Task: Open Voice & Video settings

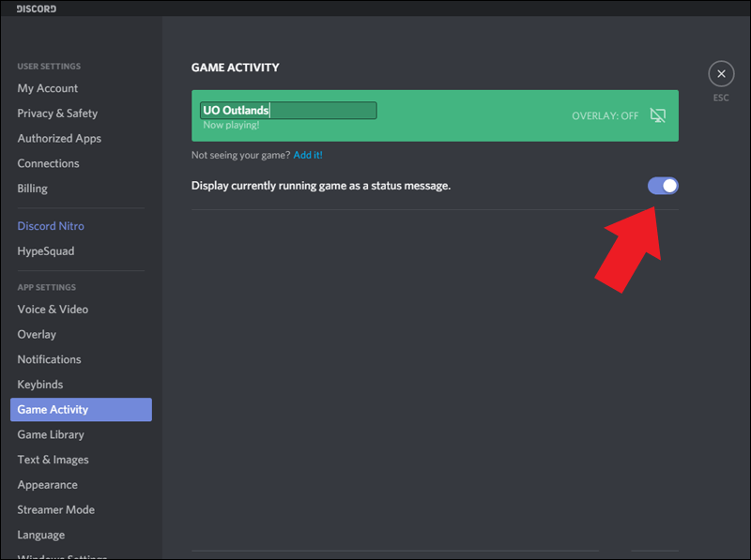Action: 53,310
